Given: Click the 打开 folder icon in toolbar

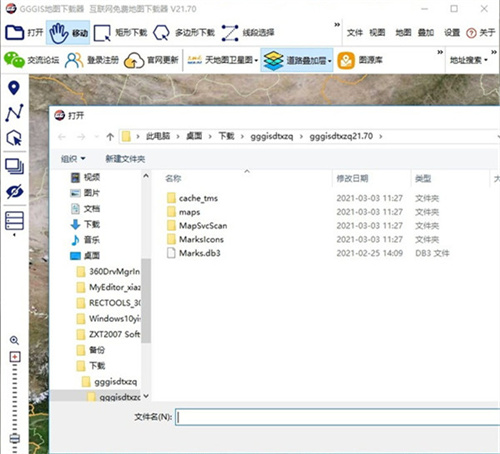Looking at the screenshot, I should (x=15, y=33).
